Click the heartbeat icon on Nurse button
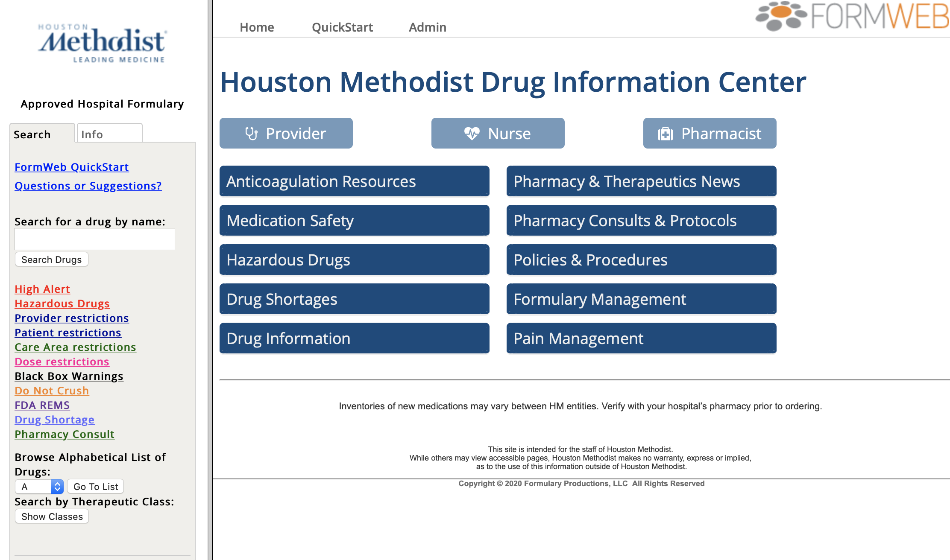Image resolution: width=950 pixels, height=560 pixels. 472,134
